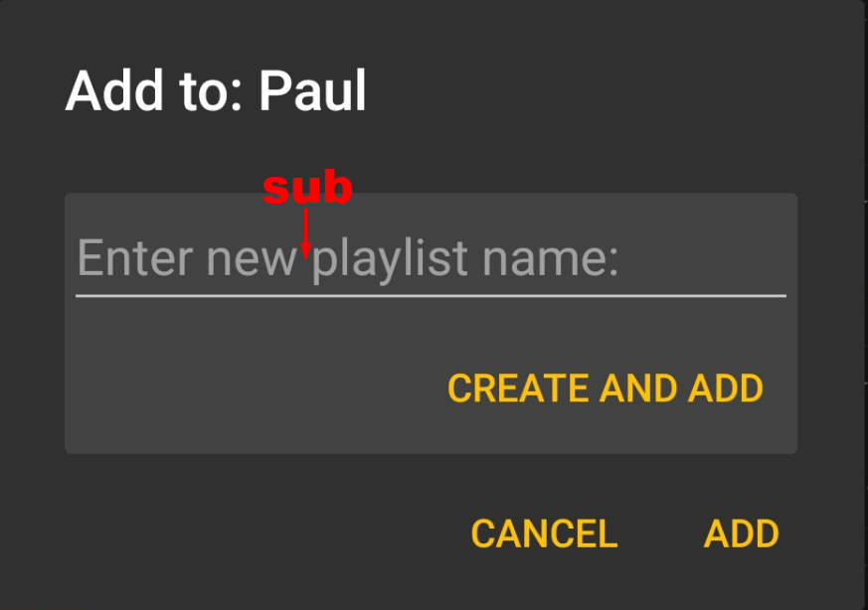Click the underline of the playlist name field

[431, 295]
